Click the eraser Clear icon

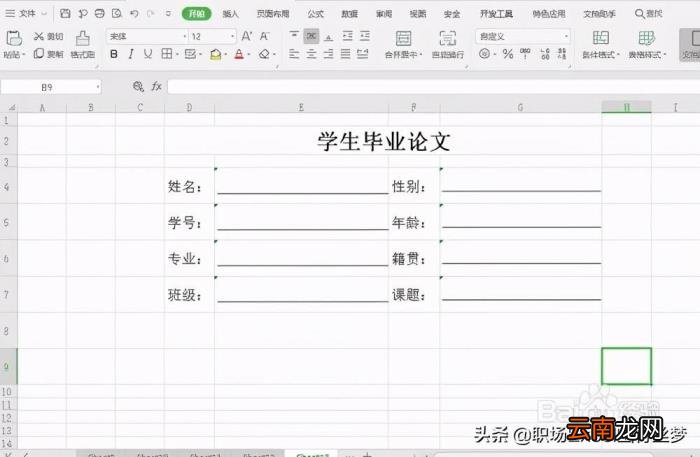264,54
